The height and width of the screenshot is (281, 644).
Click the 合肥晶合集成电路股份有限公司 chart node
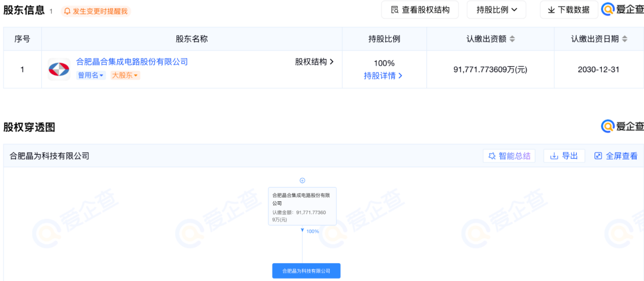click(302, 207)
